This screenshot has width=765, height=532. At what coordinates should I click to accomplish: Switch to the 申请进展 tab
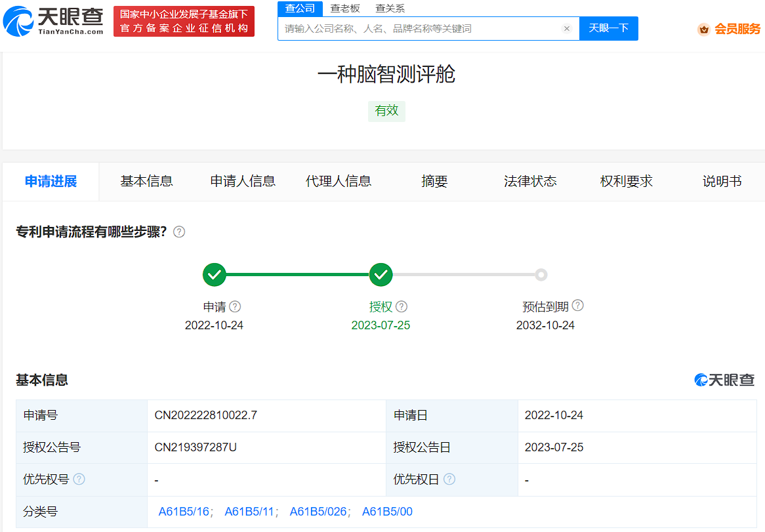click(51, 182)
